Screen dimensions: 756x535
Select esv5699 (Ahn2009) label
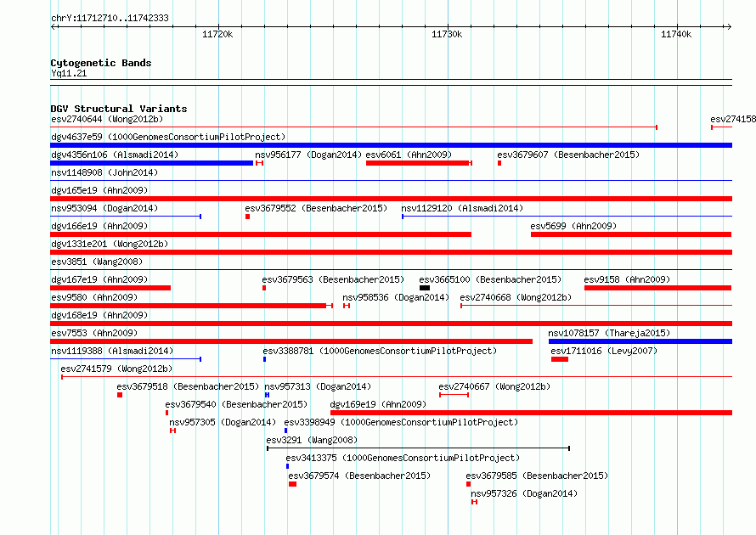coord(573,226)
